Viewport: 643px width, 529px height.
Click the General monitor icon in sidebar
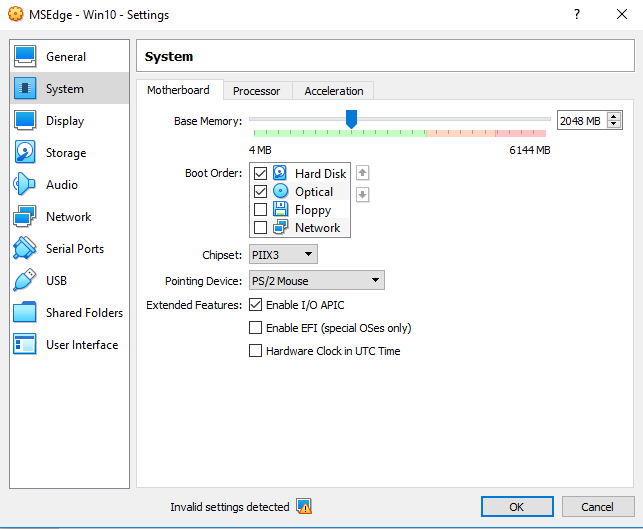(x=25, y=56)
